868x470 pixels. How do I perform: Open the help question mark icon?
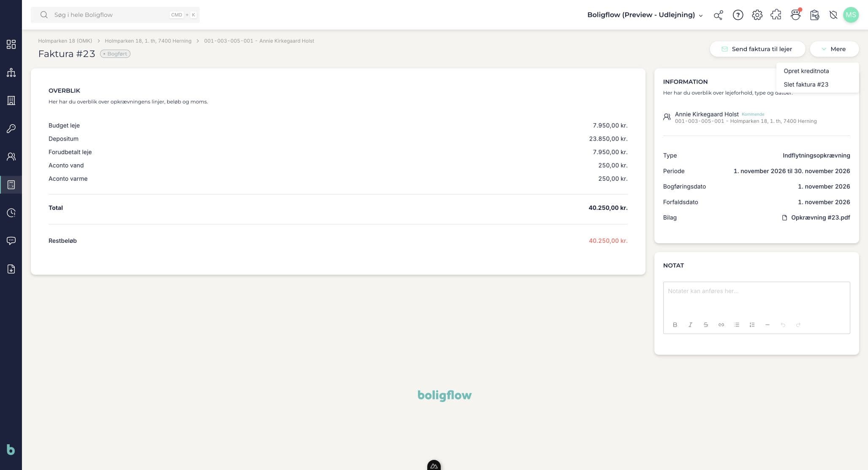click(x=738, y=15)
